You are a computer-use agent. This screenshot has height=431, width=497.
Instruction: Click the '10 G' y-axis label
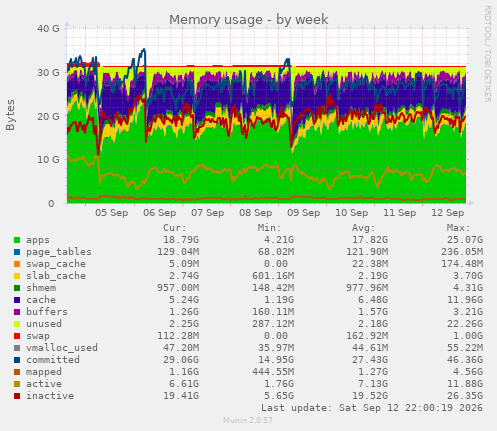pos(48,160)
